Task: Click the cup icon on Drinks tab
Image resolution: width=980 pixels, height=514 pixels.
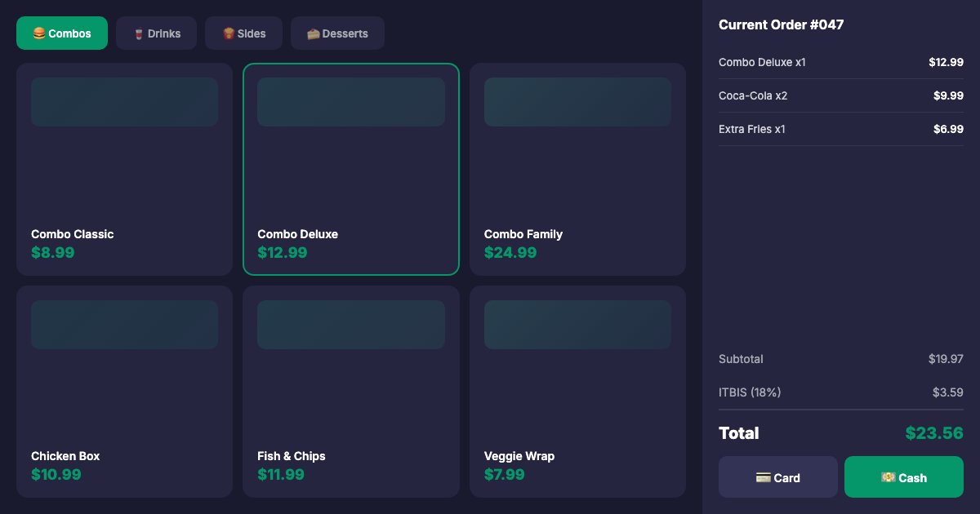Action: [138, 33]
